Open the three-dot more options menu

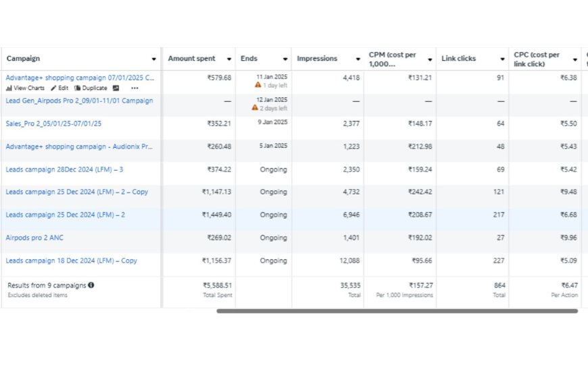click(x=134, y=88)
